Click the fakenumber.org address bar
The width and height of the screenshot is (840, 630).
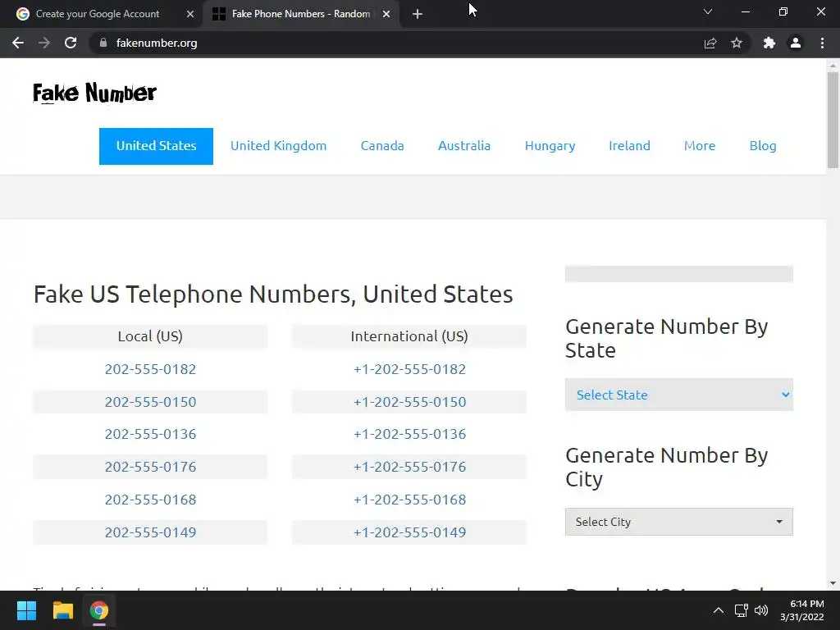(396, 43)
